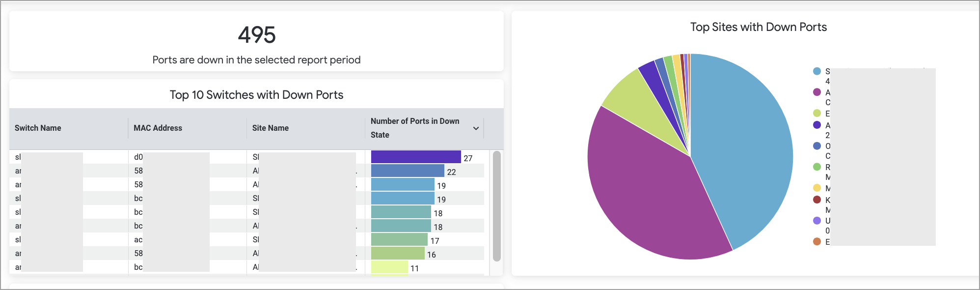This screenshot has width=980, height=290.
Task: Click the pale yellow bar showing 11 ports
Action: (389, 267)
